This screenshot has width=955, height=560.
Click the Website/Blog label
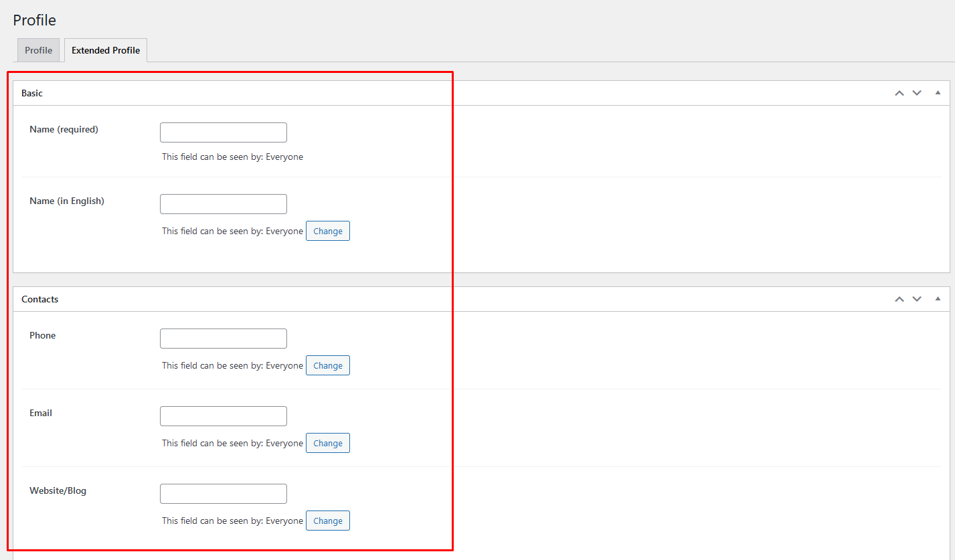coord(58,490)
